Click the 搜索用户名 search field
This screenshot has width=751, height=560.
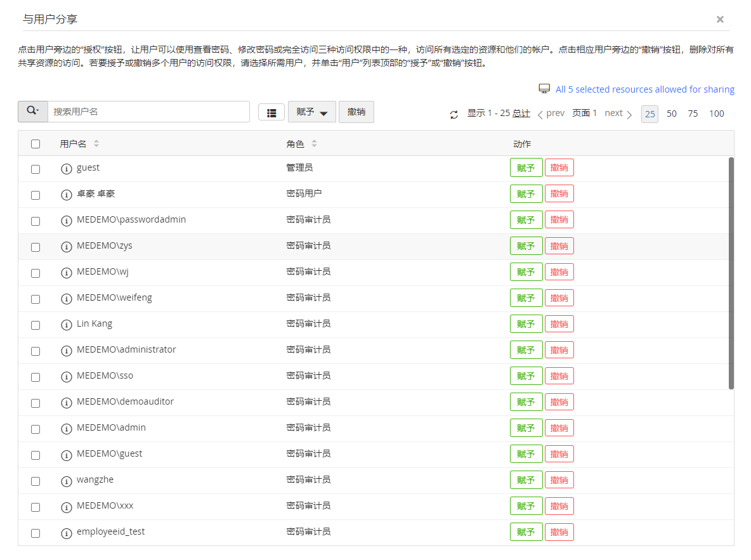tap(149, 112)
